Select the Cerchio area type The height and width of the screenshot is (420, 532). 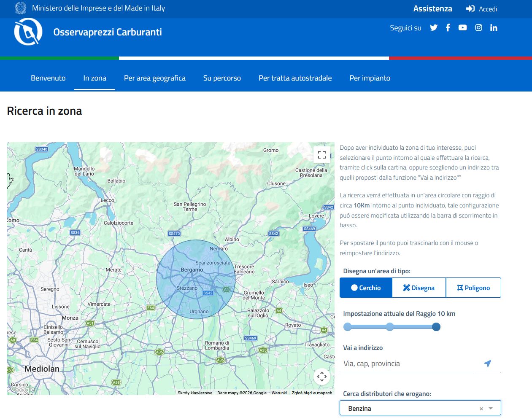366,288
